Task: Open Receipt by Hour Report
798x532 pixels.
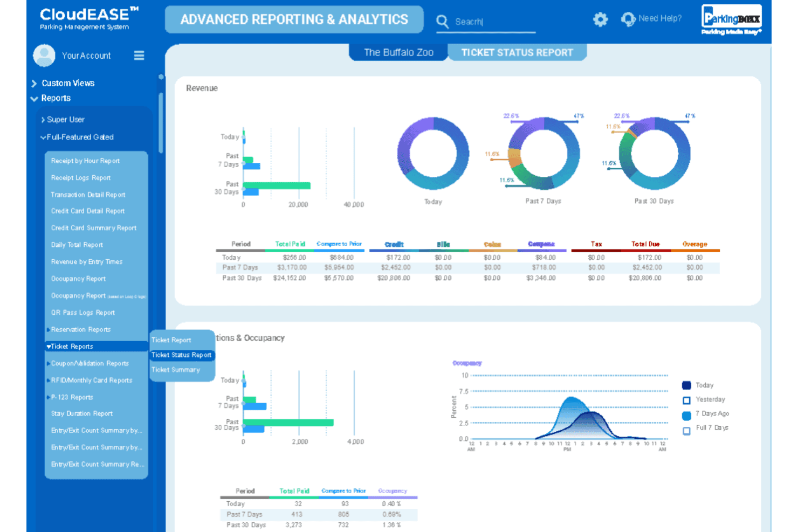Action: pyautogui.click(x=85, y=161)
